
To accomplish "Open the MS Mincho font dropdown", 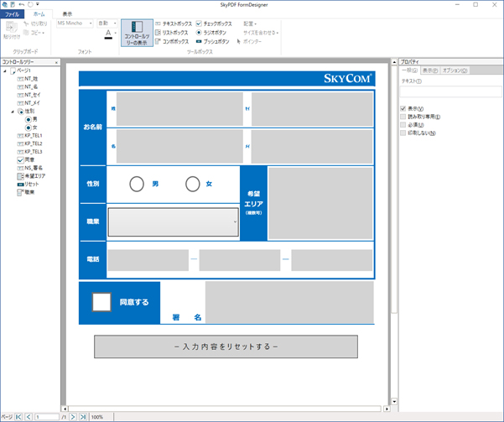I will tap(91, 23).
